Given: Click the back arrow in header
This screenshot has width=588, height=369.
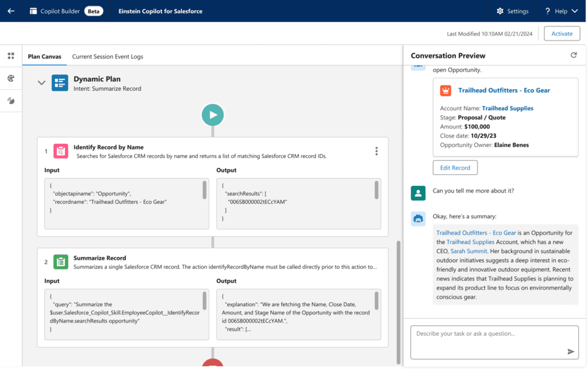Looking at the screenshot, I should (x=11, y=11).
